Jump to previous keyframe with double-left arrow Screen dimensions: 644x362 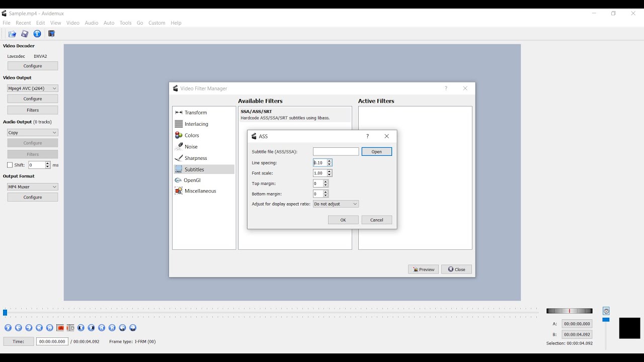pyautogui.click(x=39, y=328)
